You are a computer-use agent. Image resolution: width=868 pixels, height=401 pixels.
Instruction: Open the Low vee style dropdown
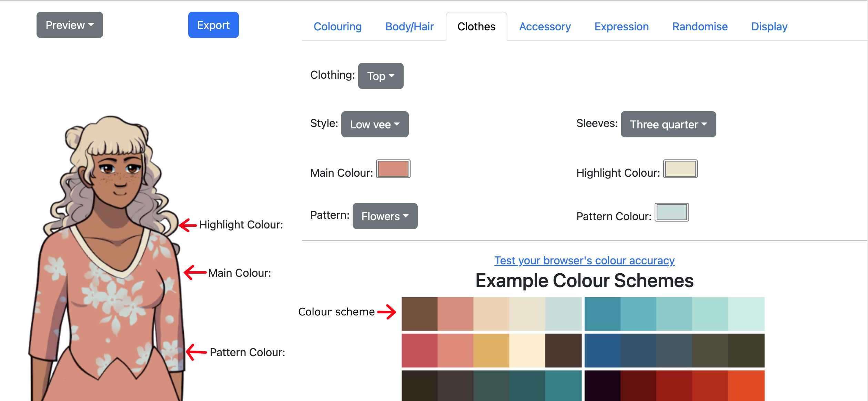[375, 124]
